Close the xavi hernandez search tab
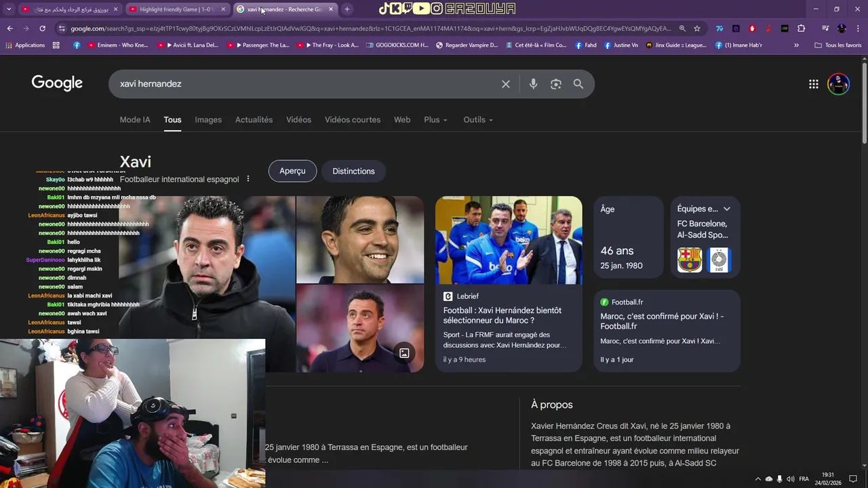Viewport: 868px width, 488px height. 331,9
